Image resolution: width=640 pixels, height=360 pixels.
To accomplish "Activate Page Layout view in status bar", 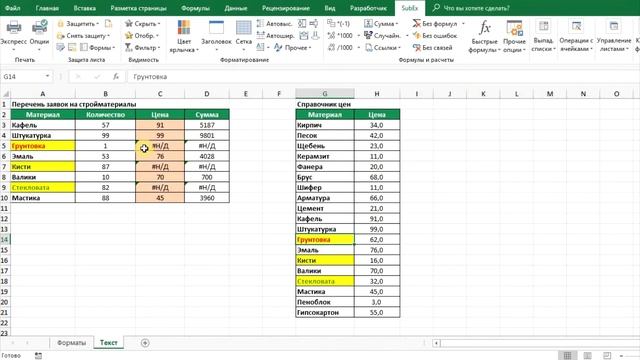I will tap(587, 356).
